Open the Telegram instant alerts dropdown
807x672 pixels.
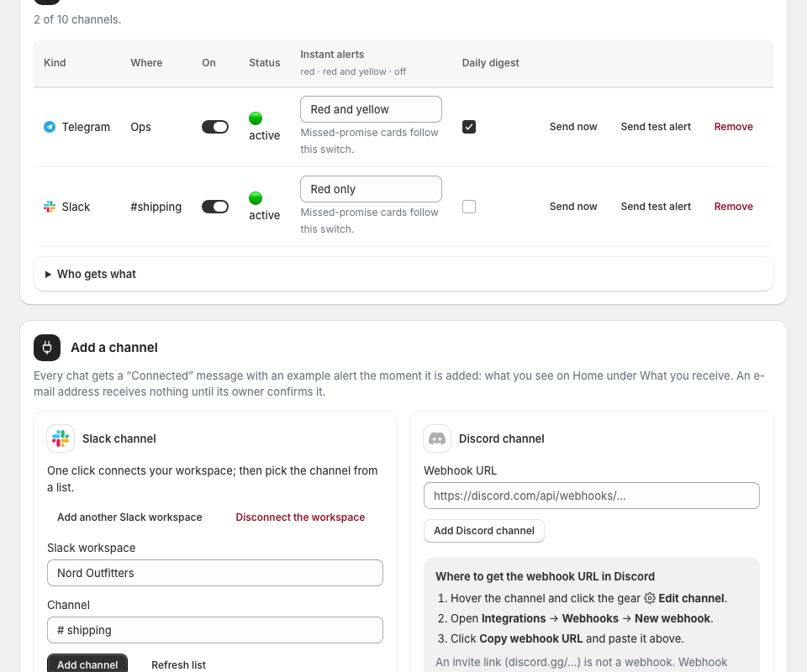(x=371, y=109)
